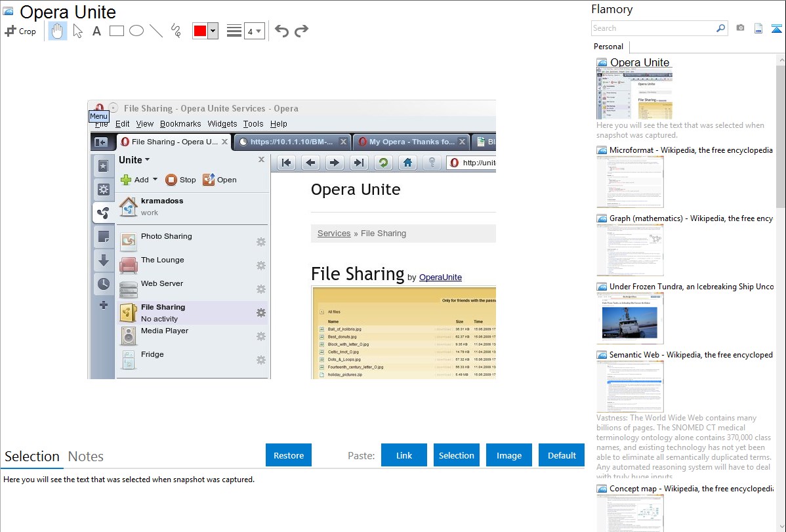Click the Paste Selection button
This screenshot has height=532, width=786.
click(457, 455)
